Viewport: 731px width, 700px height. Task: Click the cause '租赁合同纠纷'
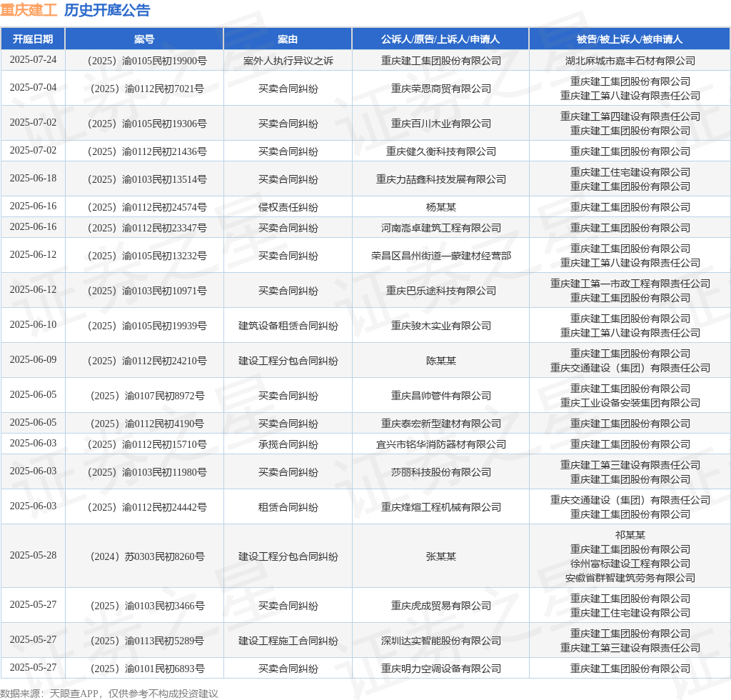click(x=288, y=507)
